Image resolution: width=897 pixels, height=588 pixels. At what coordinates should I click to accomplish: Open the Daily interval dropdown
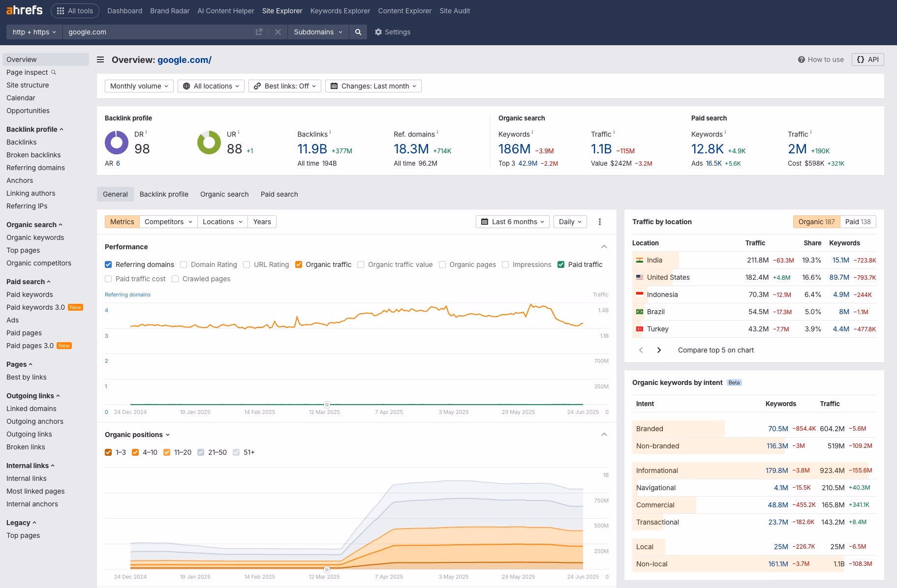pos(570,222)
